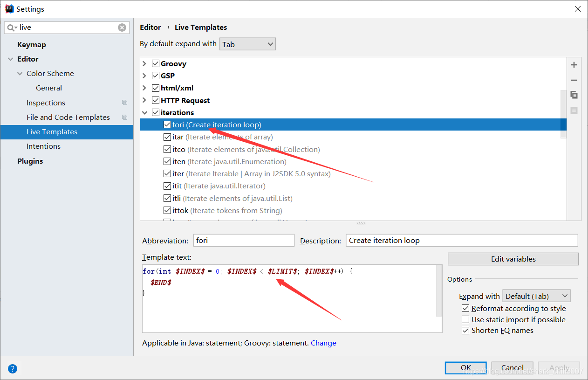Click the template list vertical scrollbar
The height and width of the screenshot is (380, 588).
pos(563,114)
